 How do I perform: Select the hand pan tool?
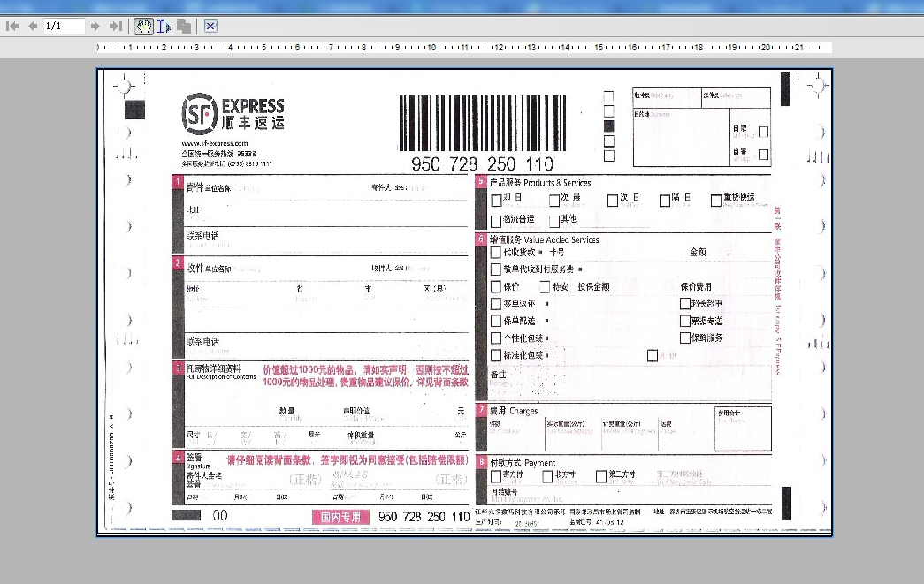144,26
